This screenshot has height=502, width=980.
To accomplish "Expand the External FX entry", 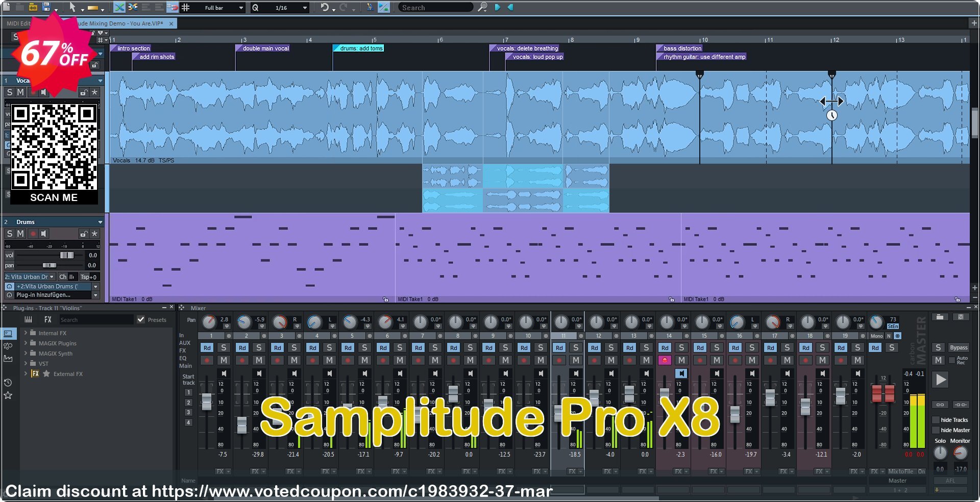I will (x=26, y=373).
